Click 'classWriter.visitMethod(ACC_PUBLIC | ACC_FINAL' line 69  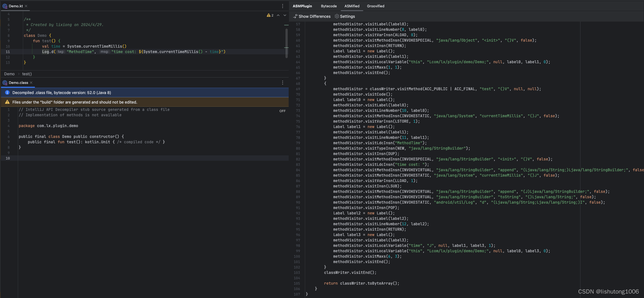click(x=437, y=89)
